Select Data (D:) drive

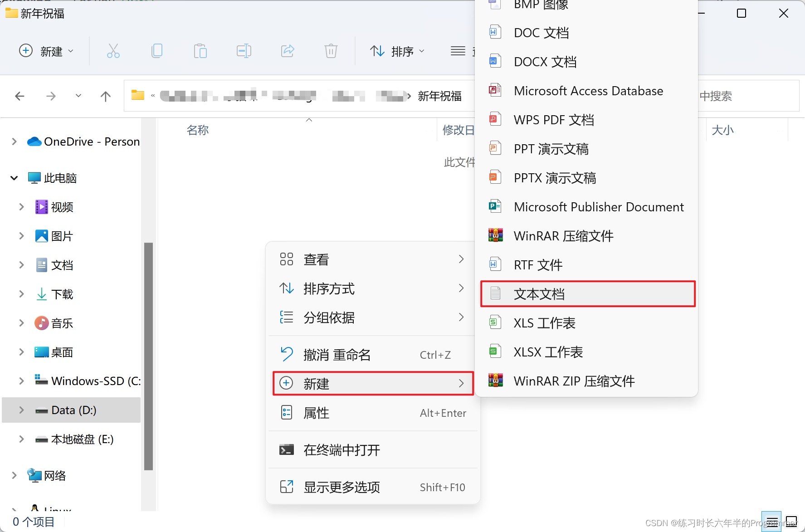(x=71, y=410)
